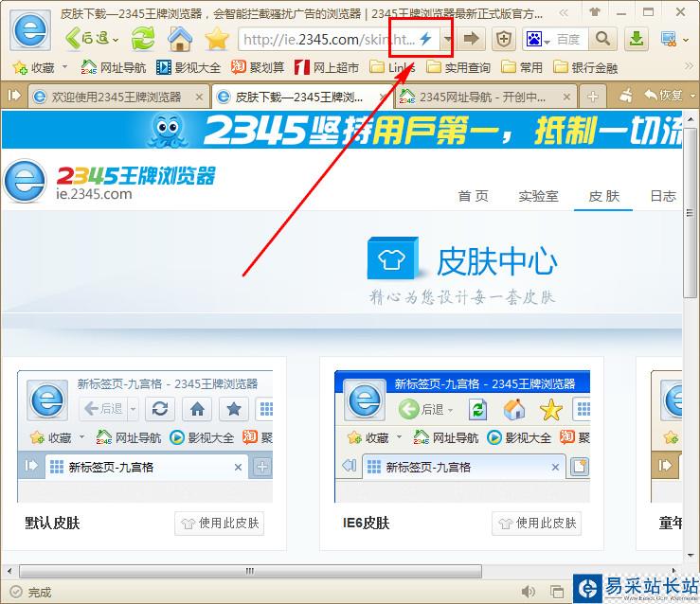Image resolution: width=700 pixels, height=604 pixels.
Task: Click the browser logo at the title bar
Action: [x=30, y=30]
